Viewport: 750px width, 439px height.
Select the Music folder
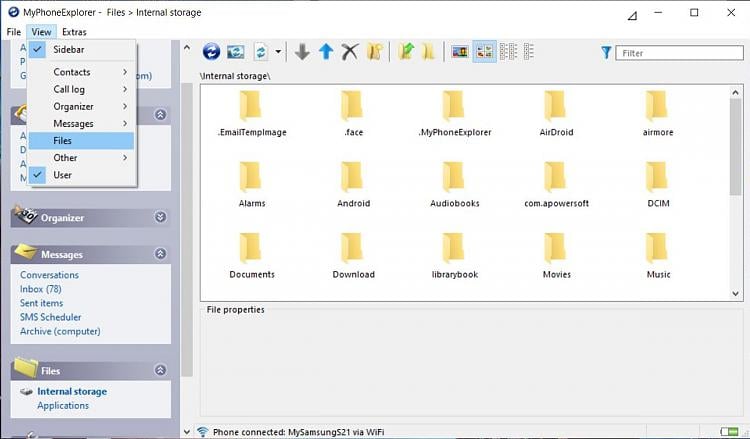(x=658, y=256)
